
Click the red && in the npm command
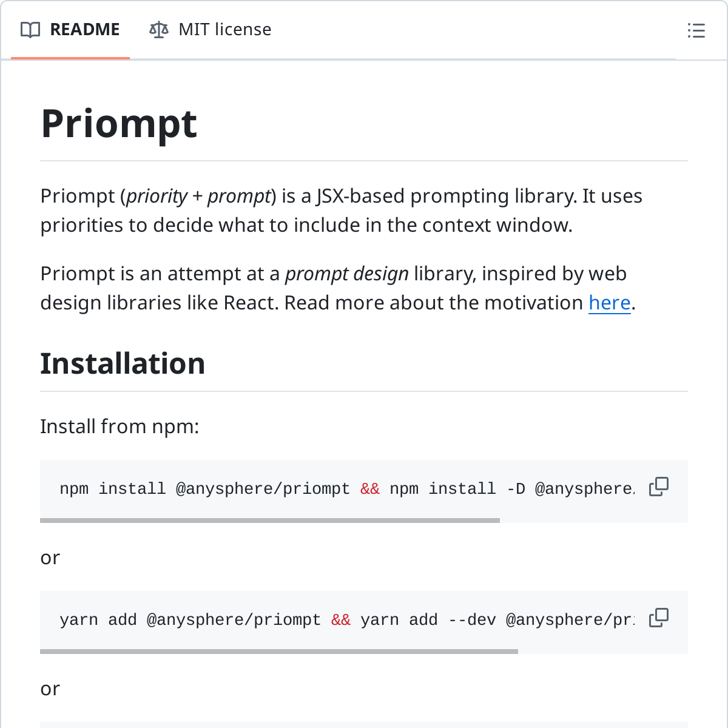pos(370,489)
